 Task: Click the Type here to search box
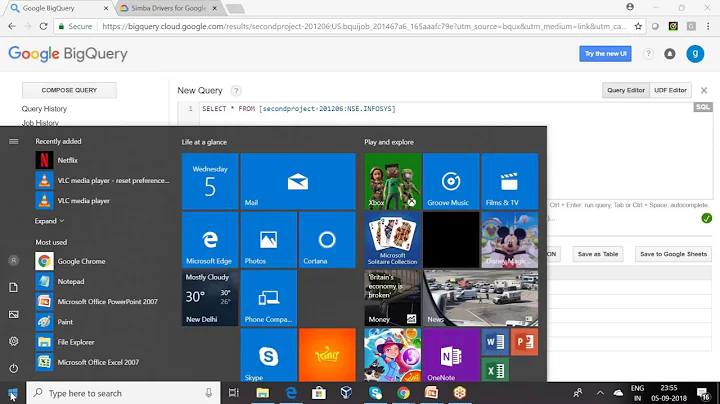click(123, 393)
